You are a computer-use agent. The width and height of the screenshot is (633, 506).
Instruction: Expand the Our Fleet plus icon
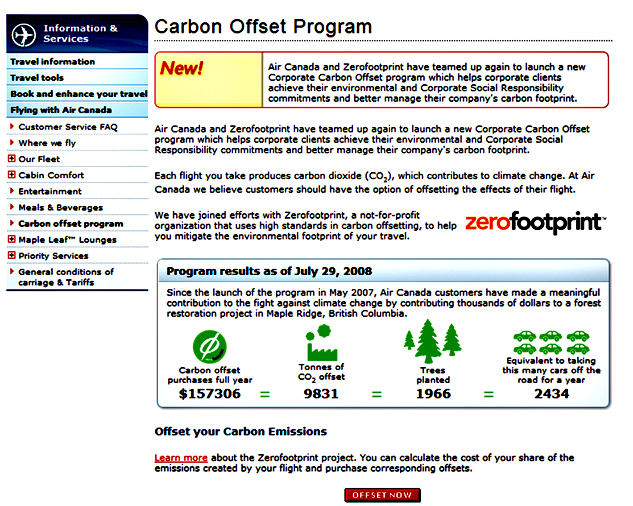(12, 158)
